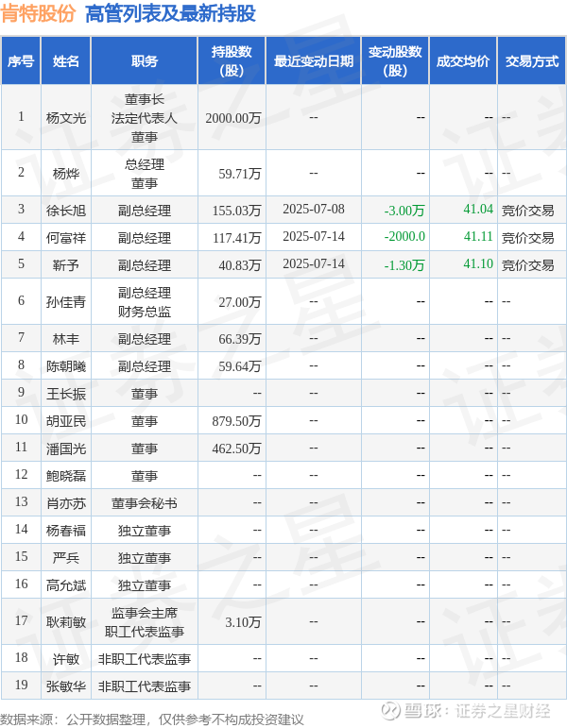Screen dimensions: 567x728
Task: Select the shareholding value 59.71万
Action: (x=240, y=174)
